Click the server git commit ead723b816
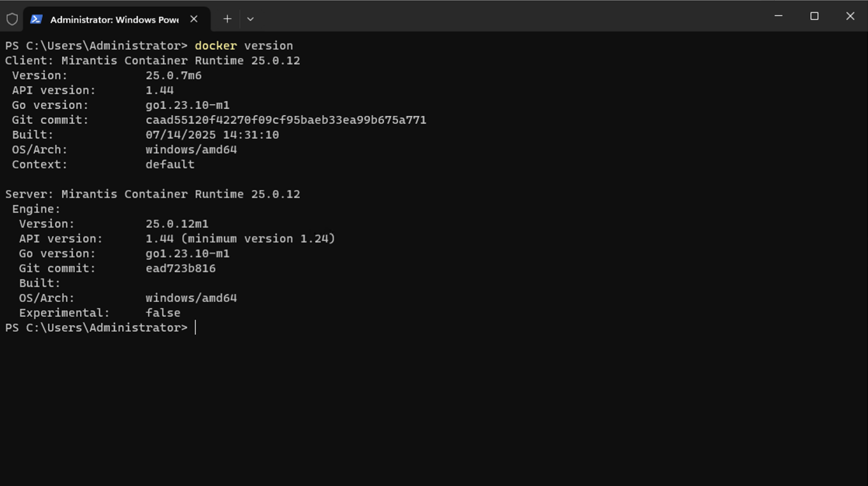 click(x=181, y=268)
